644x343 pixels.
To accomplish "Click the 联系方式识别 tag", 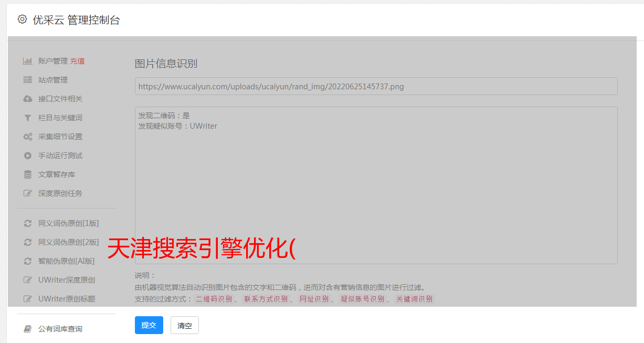I will (266, 299).
